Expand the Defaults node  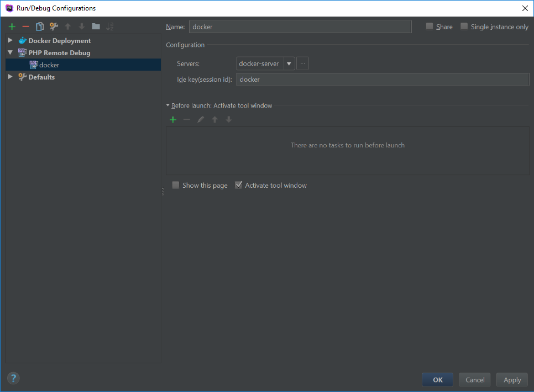pyautogui.click(x=10, y=77)
